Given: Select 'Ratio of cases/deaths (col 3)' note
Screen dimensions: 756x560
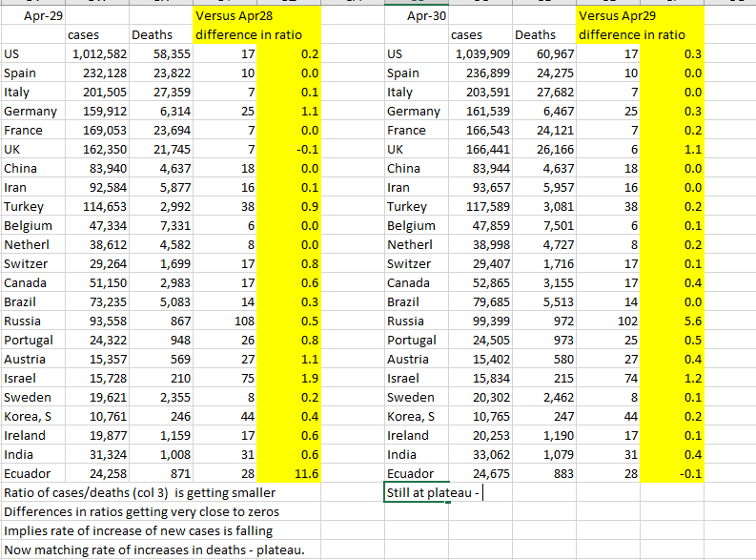Looking at the screenshot, I should (x=140, y=492).
